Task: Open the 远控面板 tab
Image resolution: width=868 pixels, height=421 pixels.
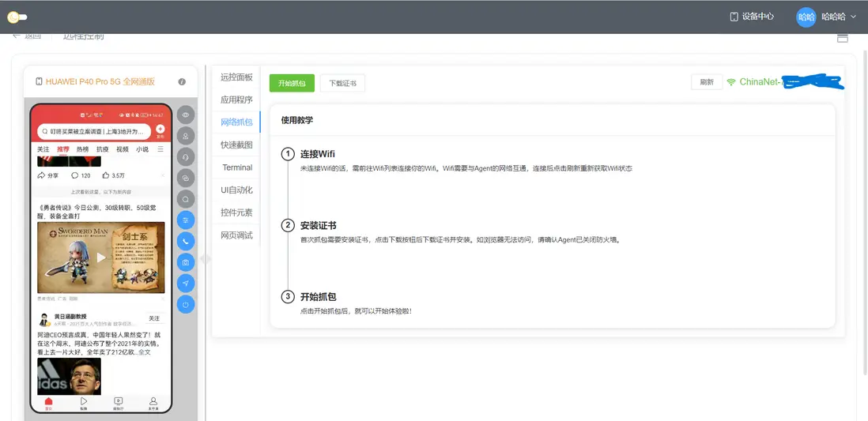Action: (x=236, y=77)
